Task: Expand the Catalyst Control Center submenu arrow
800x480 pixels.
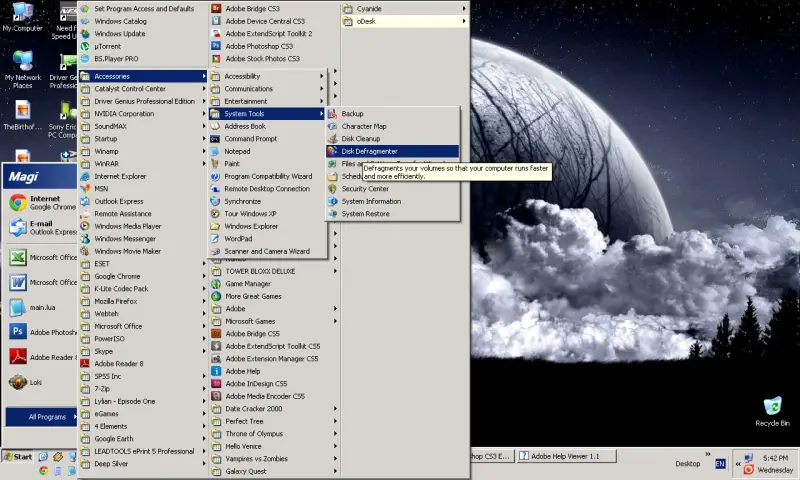Action: tap(204, 89)
